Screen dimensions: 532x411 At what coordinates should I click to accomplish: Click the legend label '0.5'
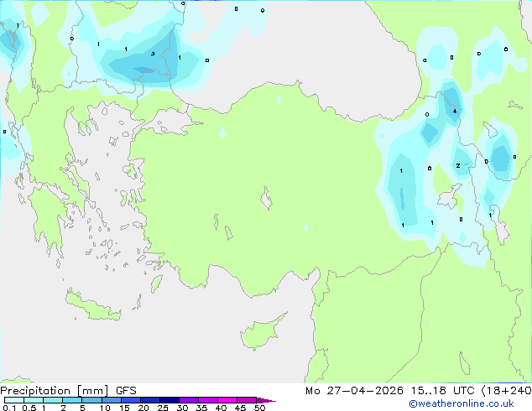(29, 408)
